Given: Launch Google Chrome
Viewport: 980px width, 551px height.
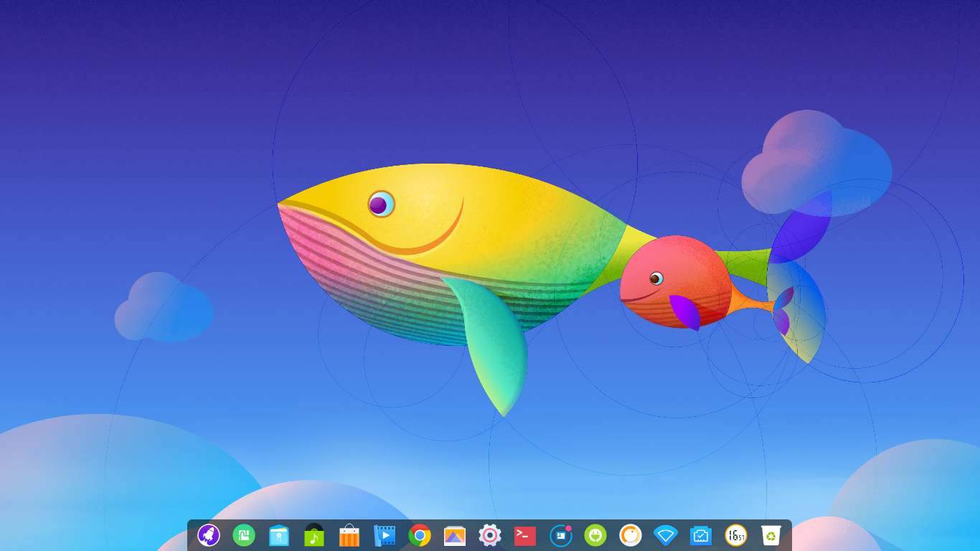Looking at the screenshot, I should coord(420,535).
